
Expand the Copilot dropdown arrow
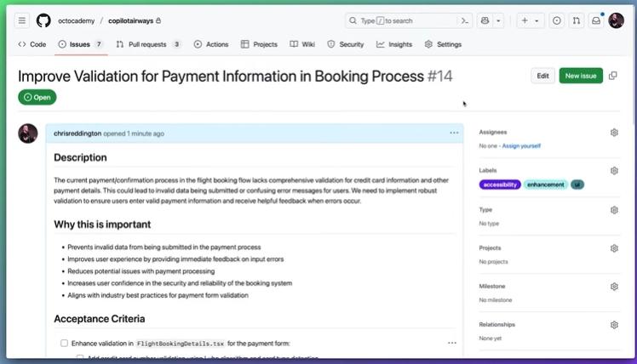(x=498, y=20)
